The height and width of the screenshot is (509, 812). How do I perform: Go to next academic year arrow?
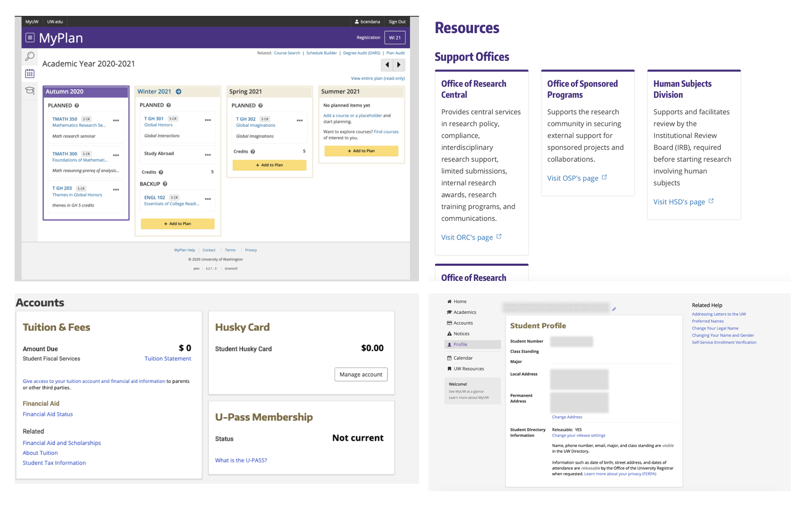point(399,65)
